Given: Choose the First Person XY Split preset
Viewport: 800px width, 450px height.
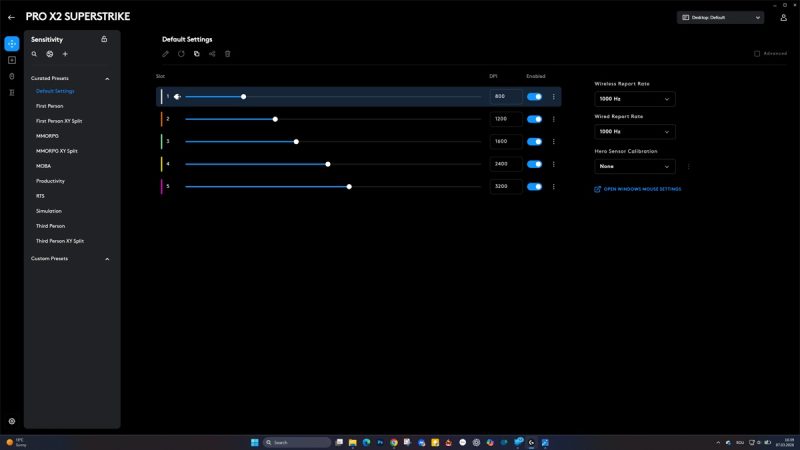Looking at the screenshot, I should [59, 120].
